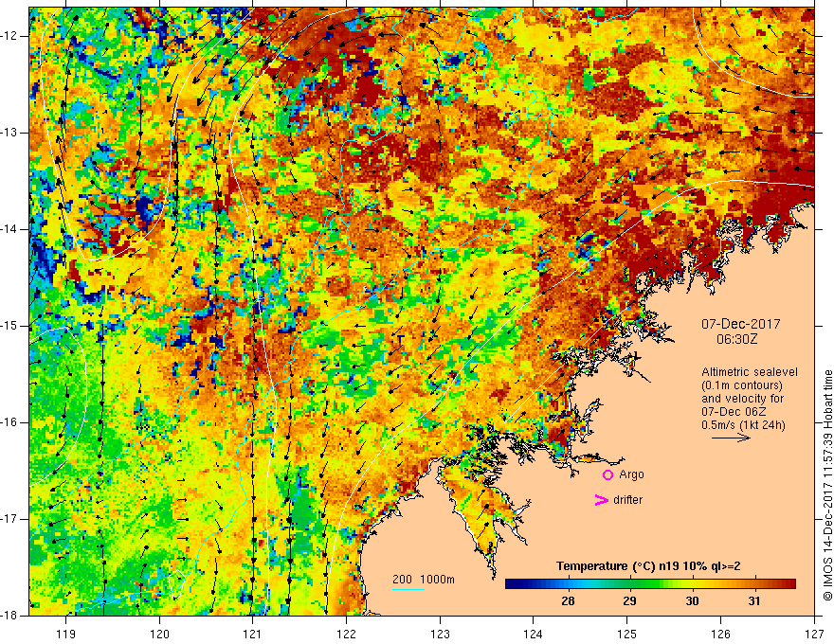Viewport: 834px width, 644px height.
Task: Click longitude axis label 119
Action: [66, 634]
